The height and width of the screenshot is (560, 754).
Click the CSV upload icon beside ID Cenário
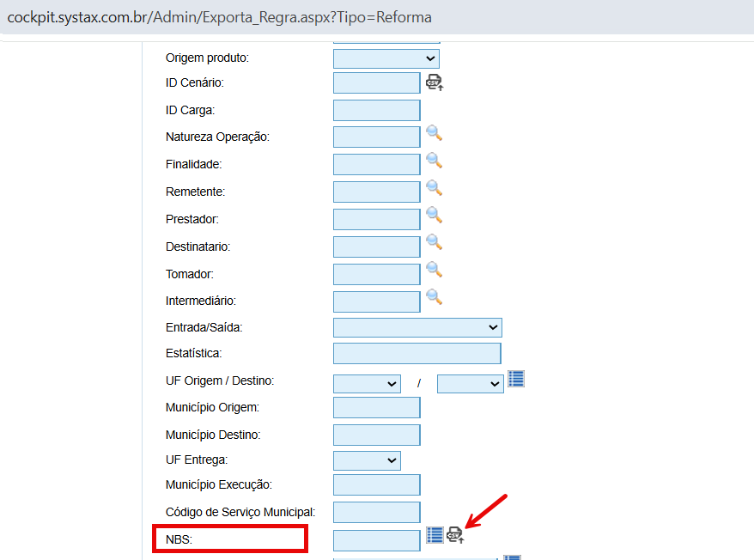coord(435,82)
